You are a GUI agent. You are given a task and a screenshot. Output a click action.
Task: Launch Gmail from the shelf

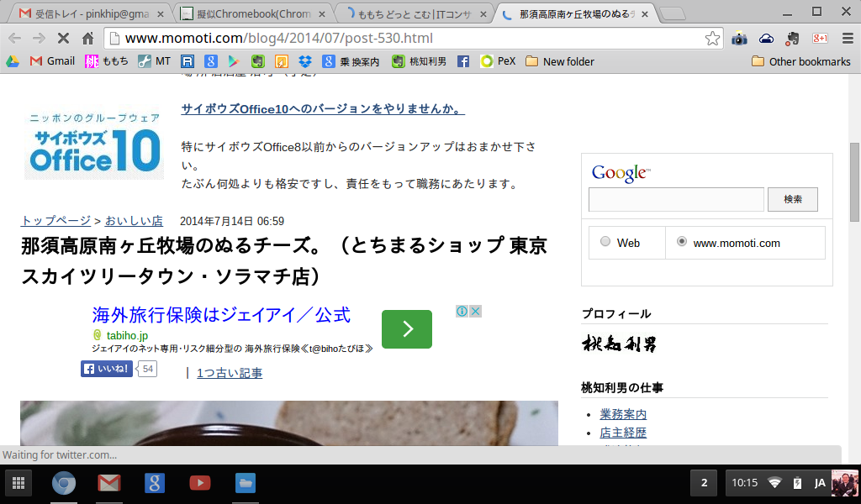(x=109, y=483)
